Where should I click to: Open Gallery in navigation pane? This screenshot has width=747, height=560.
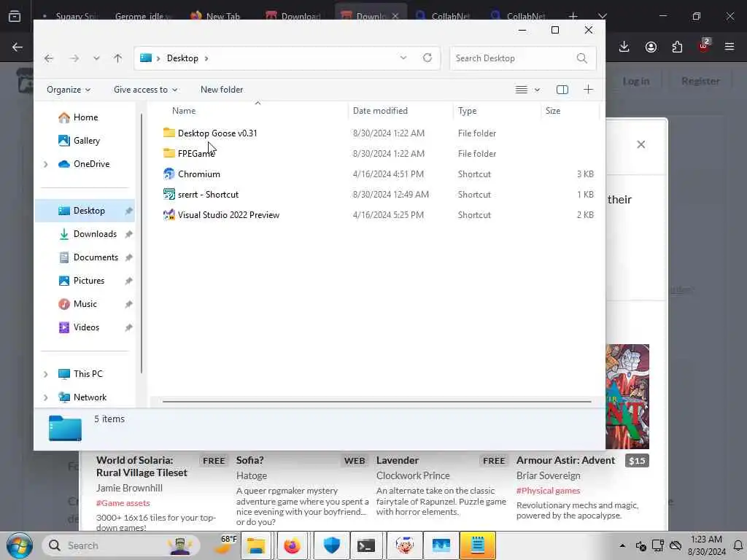click(86, 141)
